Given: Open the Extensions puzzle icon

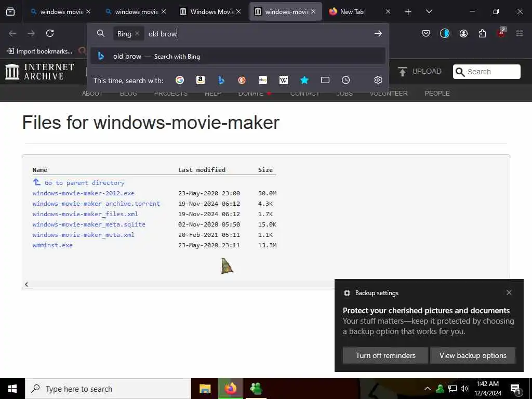Looking at the screenshot, I should 482,33.
